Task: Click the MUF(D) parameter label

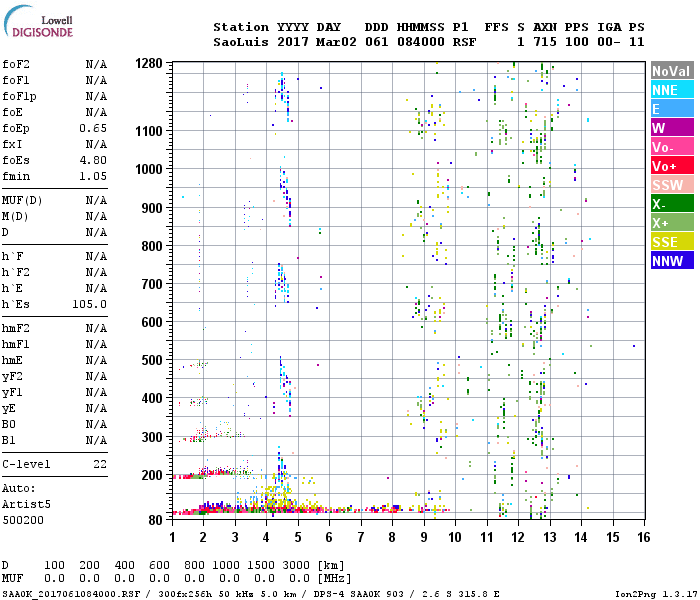Action: pos(22,200)
